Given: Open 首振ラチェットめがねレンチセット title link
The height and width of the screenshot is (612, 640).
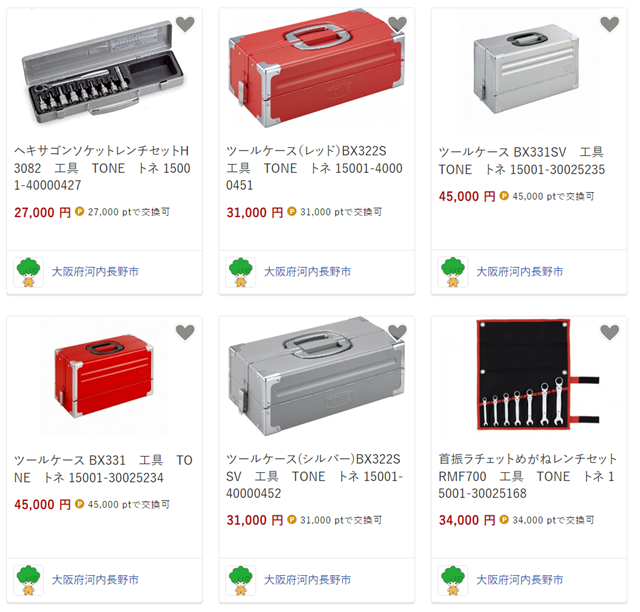Looking at the screenshot, I should pos(527,476).
